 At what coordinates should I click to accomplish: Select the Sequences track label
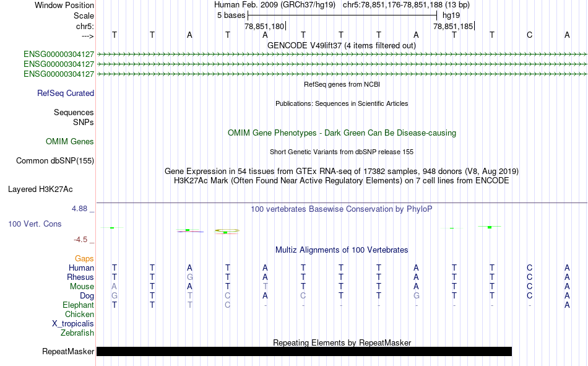click(74, 112)
